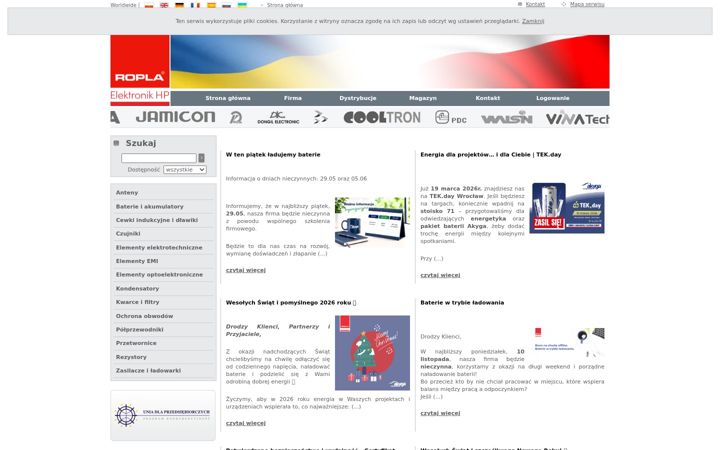Open the TEK.day 'Zasil się' banner image
The width and height of the screenshot is (720, 450).
(x=567, y=208)
